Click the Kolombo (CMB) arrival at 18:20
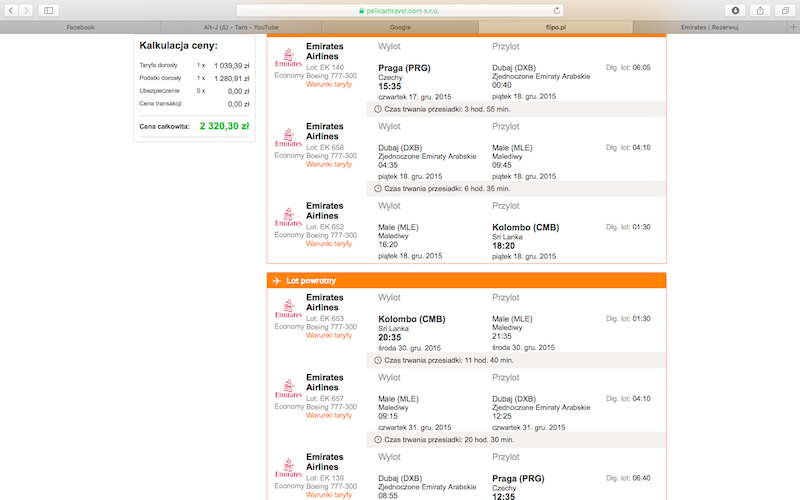Viewport: 800px width, 500px height. click(x=526, y=228)
